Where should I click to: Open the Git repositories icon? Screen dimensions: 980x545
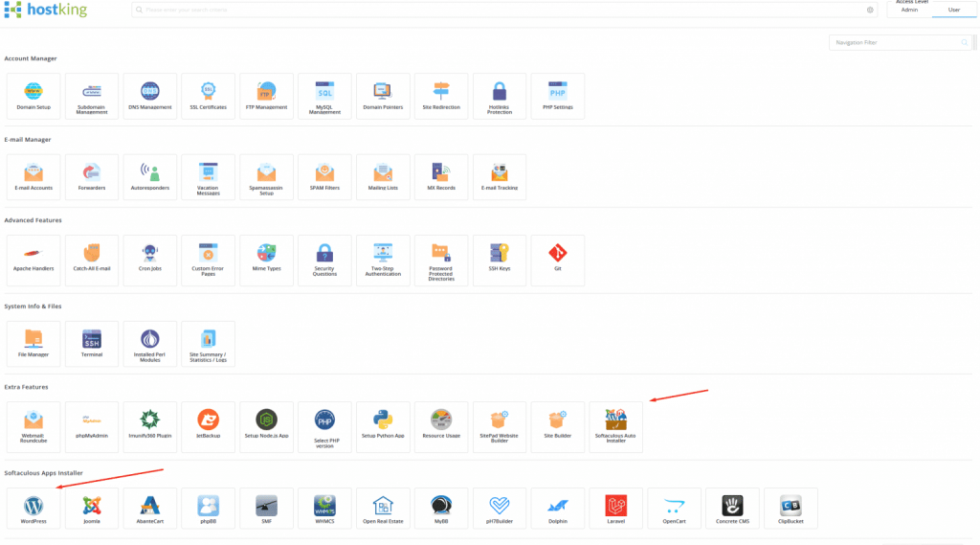click(557, 258)
